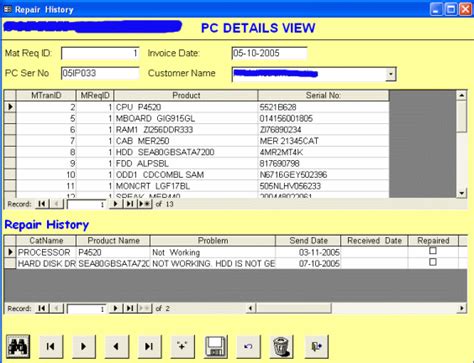
Task: Select row selector for PROCESSOR repair row
Action: point(10,252)
